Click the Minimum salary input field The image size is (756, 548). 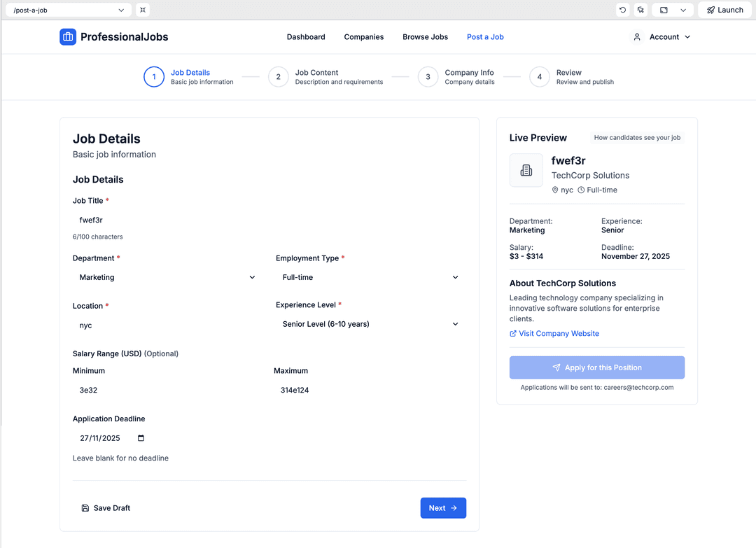(x=168, y=391)
